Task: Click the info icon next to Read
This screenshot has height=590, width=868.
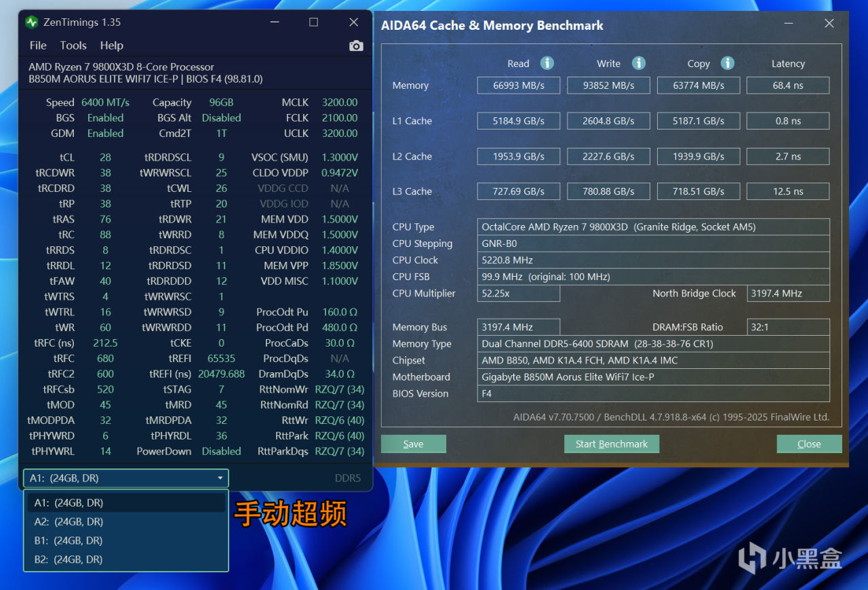Action: [547, 63]
